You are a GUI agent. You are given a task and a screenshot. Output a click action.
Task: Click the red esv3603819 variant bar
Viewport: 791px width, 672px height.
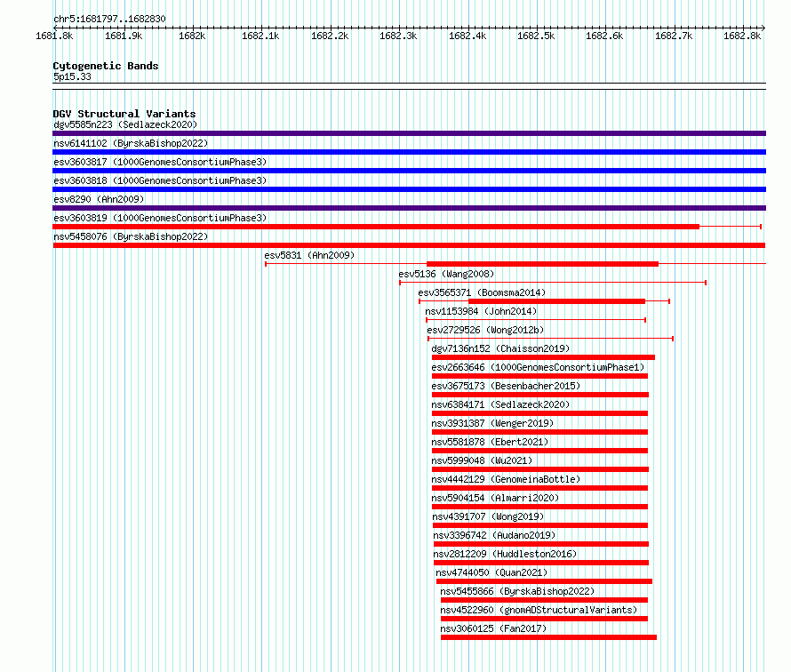[376, 227]
